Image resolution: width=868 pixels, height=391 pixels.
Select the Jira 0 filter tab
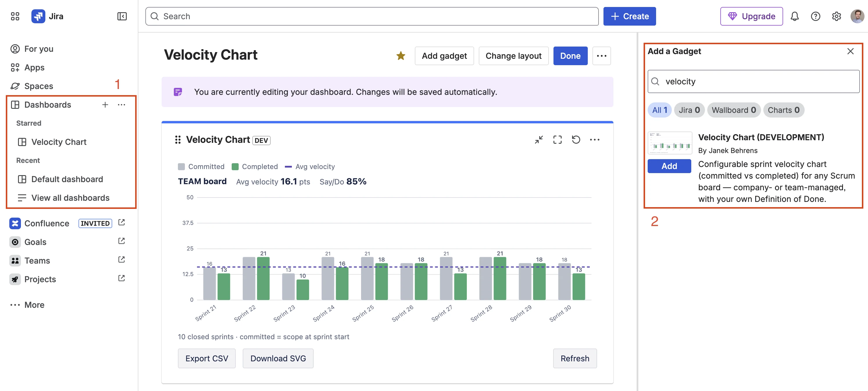pyautogui.click(x=689, y=110)
